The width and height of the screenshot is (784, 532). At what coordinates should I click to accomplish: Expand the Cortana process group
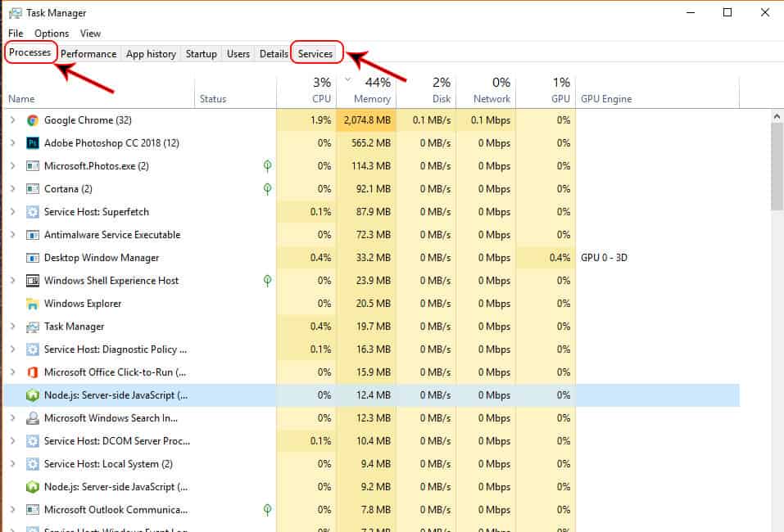point(13,189)
